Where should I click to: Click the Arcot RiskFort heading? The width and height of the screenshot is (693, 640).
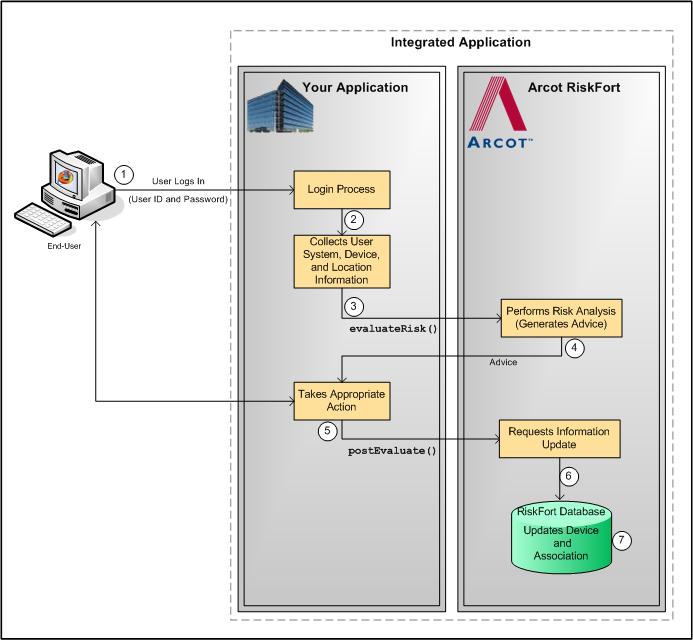[x=574, y=88]
